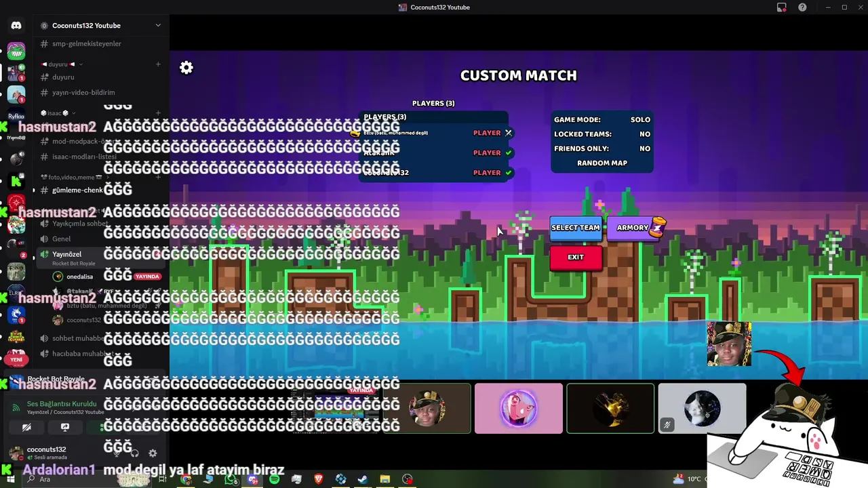This screenshot has height=488, width=868.
Task: Open Discord user settings gear
Action: [153, 453]
